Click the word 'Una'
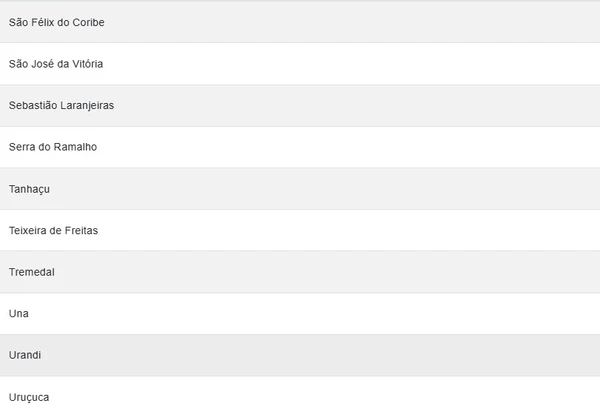The height and width of the screenshot is (415, 600). click(x=18, y=314)
